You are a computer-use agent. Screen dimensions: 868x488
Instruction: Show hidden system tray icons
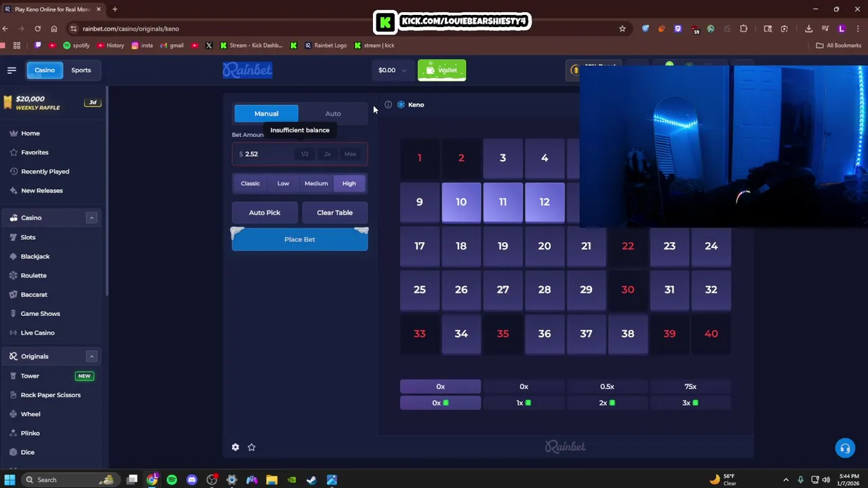[786, 480]
